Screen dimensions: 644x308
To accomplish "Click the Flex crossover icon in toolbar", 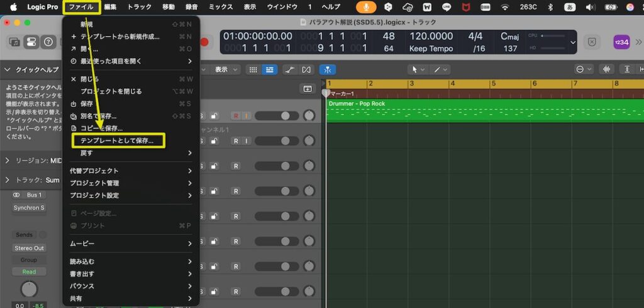I will pos(306,69).
